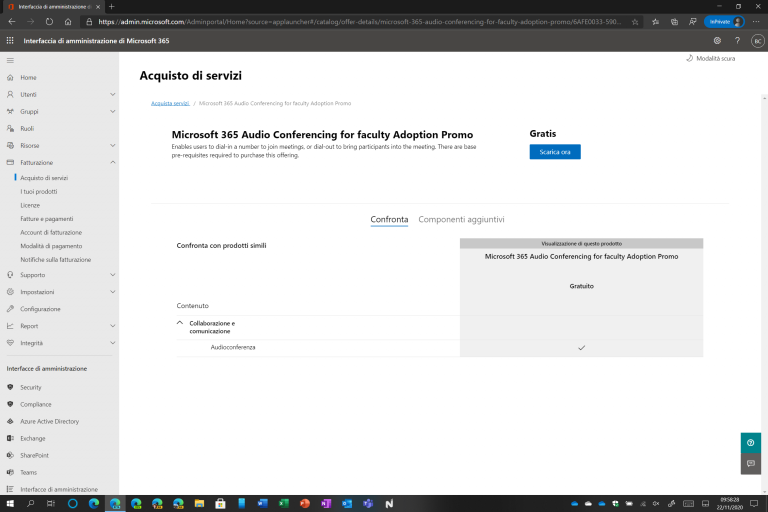Click the browser home button

click(68, 22)
